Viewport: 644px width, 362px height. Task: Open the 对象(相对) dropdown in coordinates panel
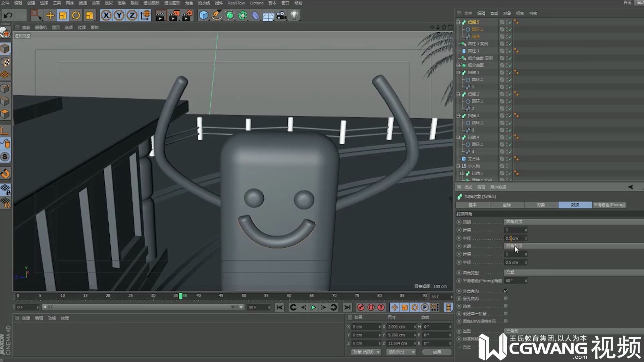click(365, 352)
